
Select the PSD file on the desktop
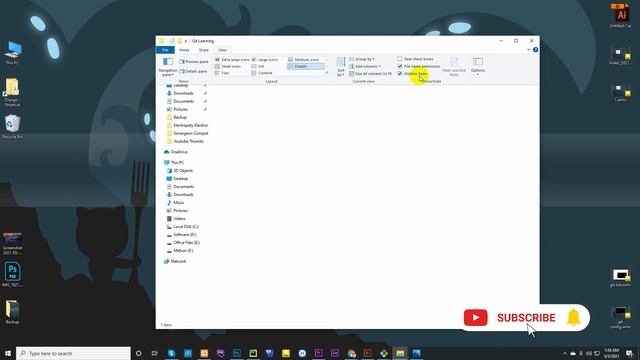point(12,274)
